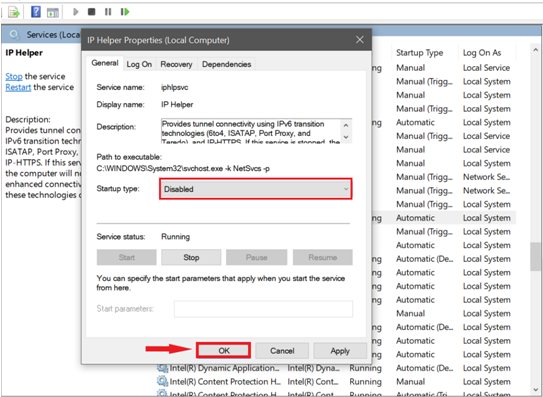This screenshot has height=397, width=543.
Task: Click the Description label in left pane
Action: click(28, 120)
